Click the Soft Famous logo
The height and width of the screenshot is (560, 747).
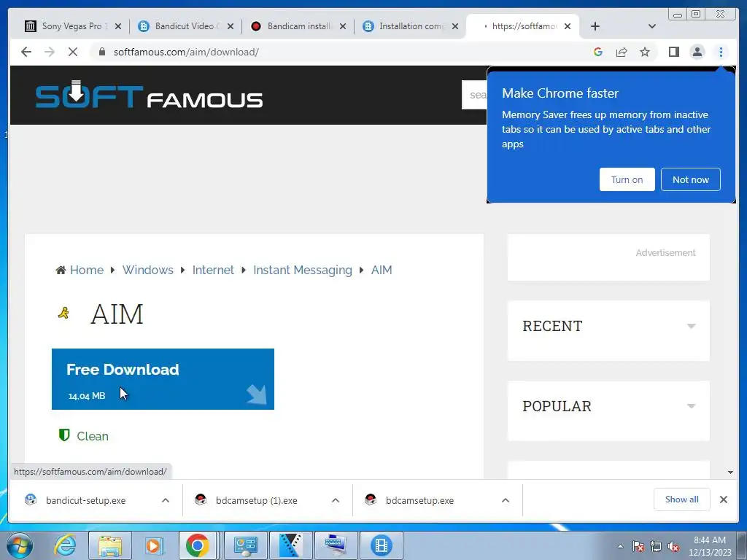149,95
